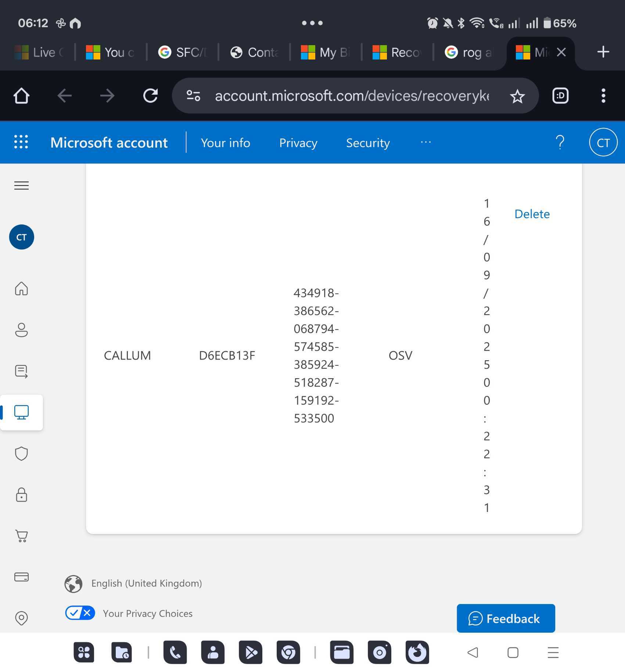The height and width of the screenshot is (672, 625).
Task: Open the Feedback button
Action: coord(506,618)
